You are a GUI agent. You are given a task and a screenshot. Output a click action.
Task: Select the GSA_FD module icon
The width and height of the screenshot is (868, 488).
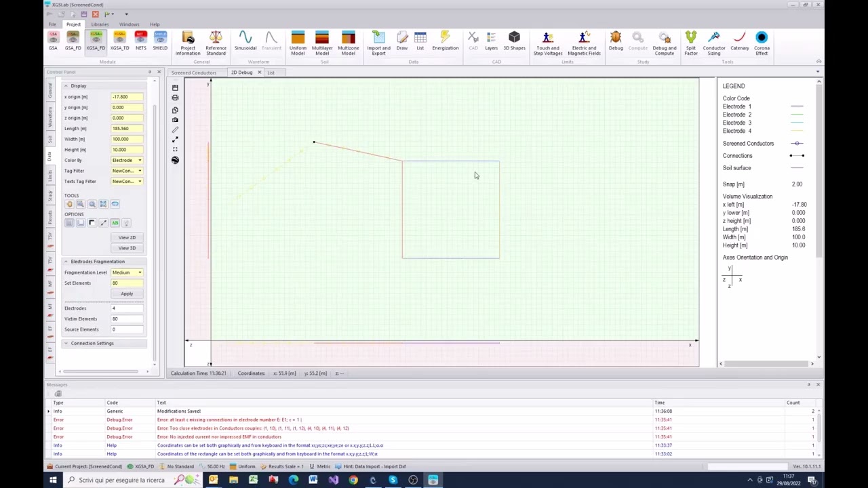pyautogui.click(x=73, y=41)
